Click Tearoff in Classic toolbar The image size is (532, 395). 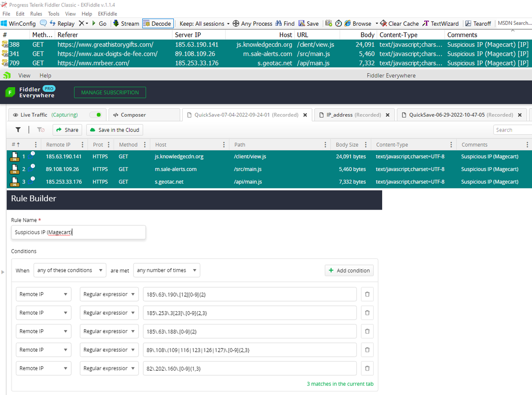pos(478,23)
